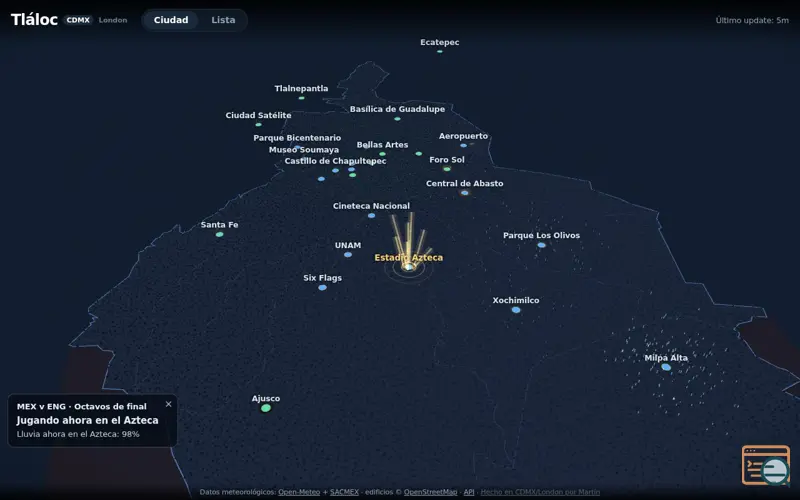The width and height of the screenshot is (800, 500).
Task: Open the console widget icon at bottom right
Action: (766, 465)
